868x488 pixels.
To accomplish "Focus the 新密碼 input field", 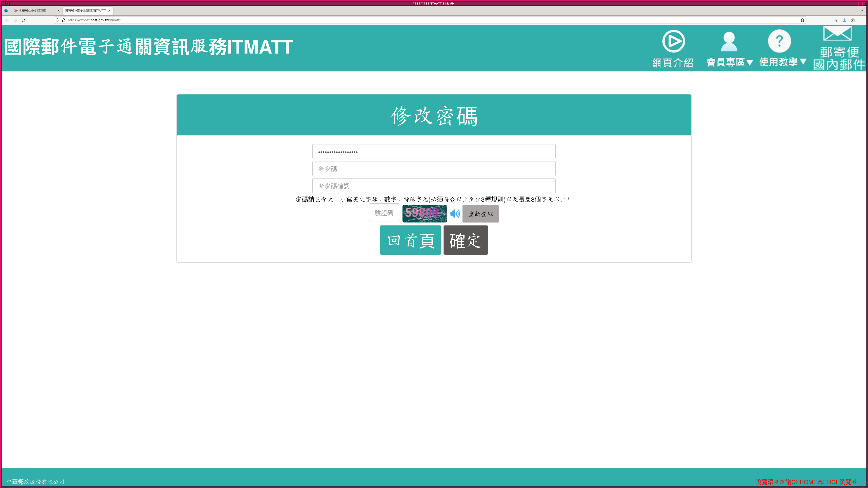I will (x=434, y=169).
